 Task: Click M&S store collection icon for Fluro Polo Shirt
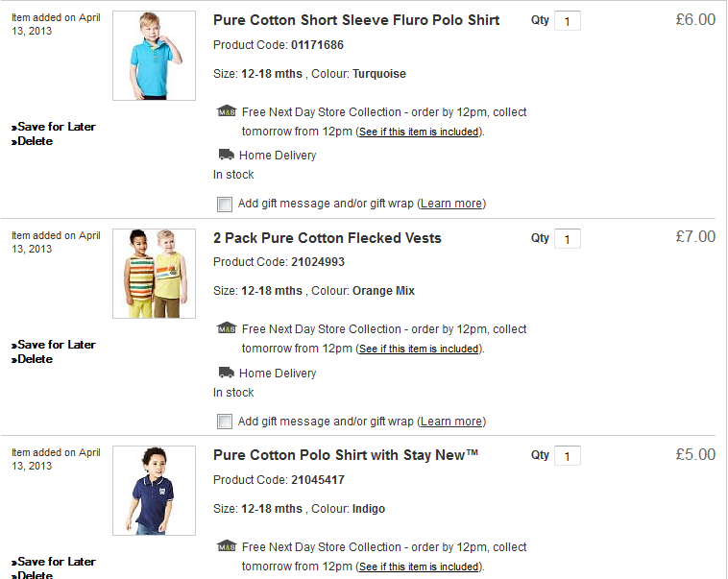[x=227, y=111]
